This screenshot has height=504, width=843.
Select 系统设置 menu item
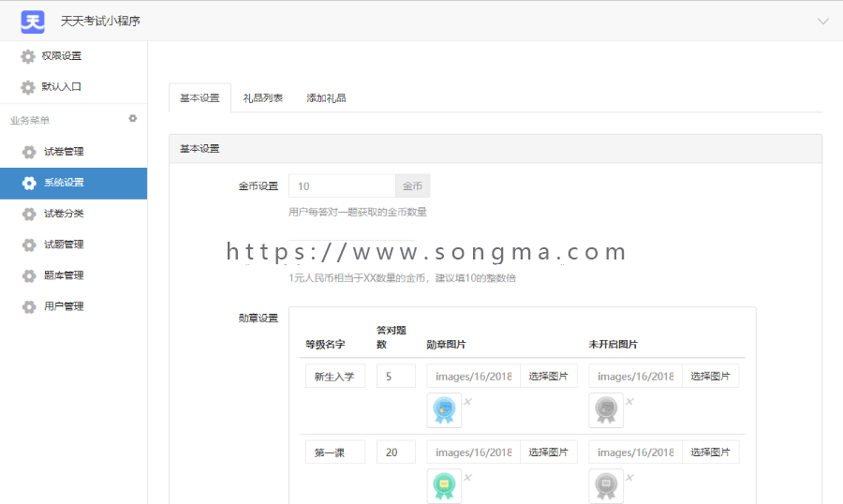[73, 184]
